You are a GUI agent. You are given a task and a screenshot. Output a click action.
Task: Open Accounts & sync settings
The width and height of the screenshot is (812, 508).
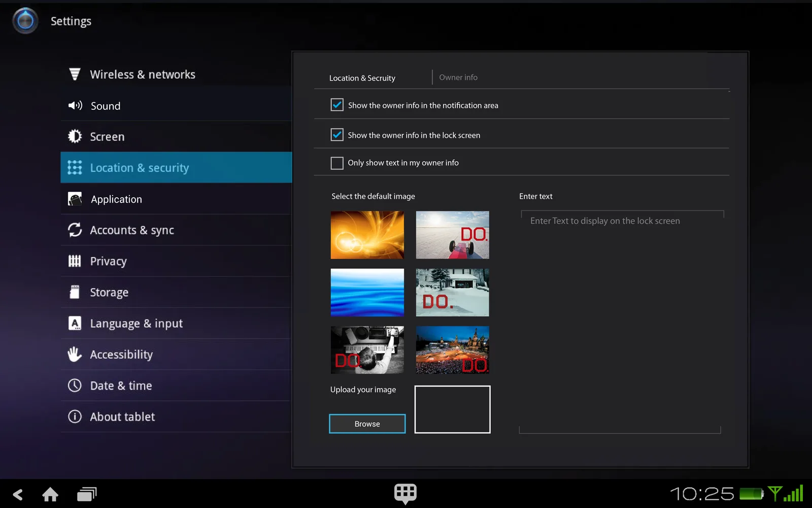coord(176,230)
